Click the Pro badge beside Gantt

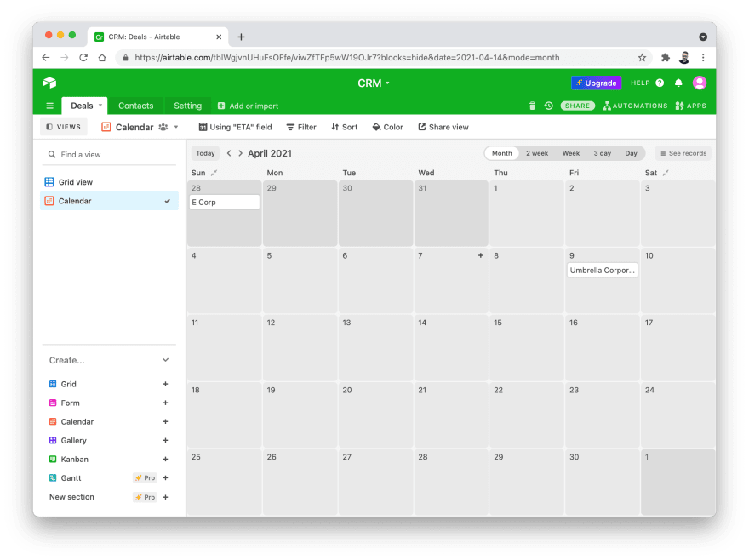click(145, 477)
